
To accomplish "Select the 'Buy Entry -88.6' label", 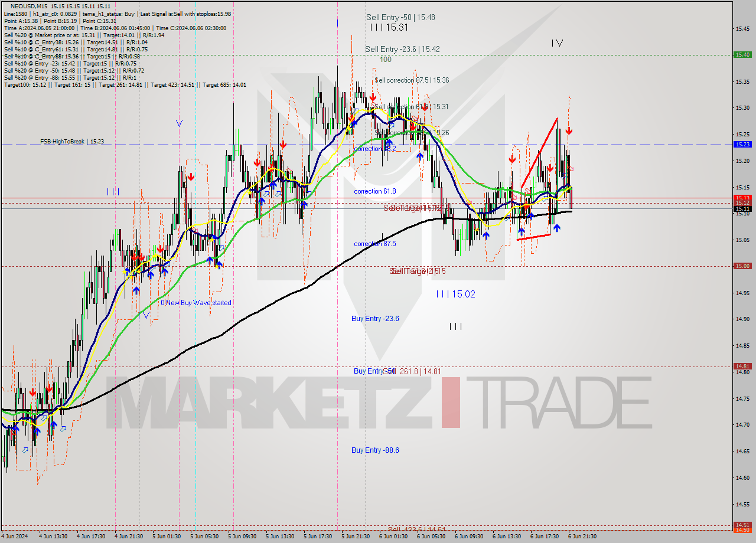I will pos(375,450).
